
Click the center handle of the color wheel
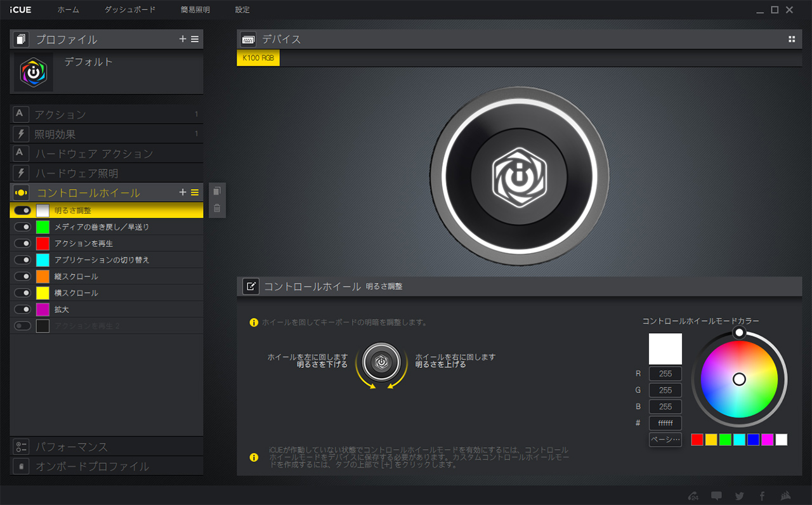[x=739, y=379]
